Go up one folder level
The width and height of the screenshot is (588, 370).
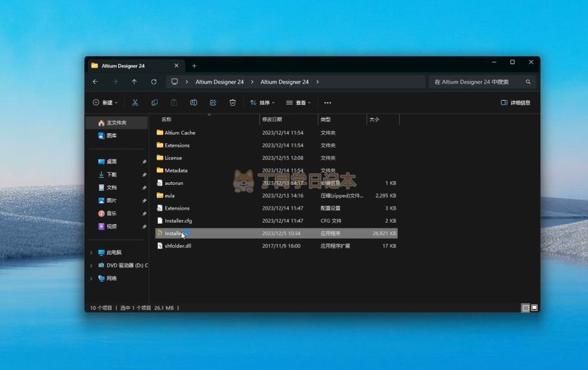pos(134,82)
